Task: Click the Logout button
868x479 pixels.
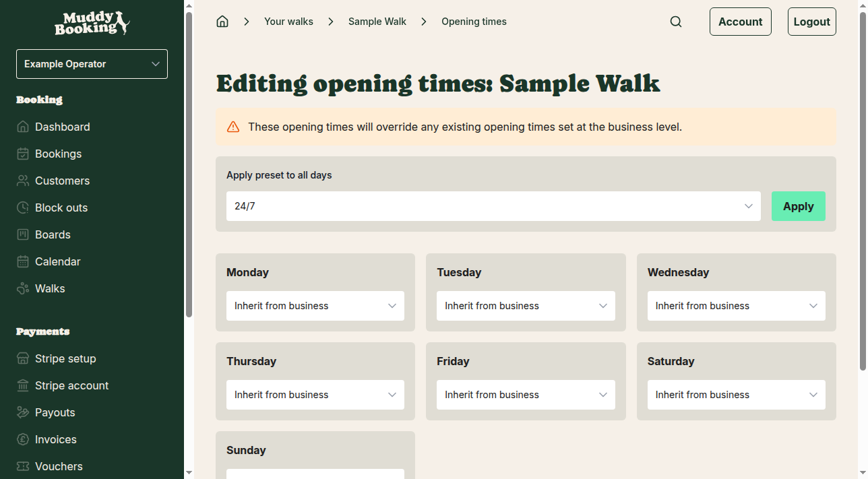Action: (812, 22)
